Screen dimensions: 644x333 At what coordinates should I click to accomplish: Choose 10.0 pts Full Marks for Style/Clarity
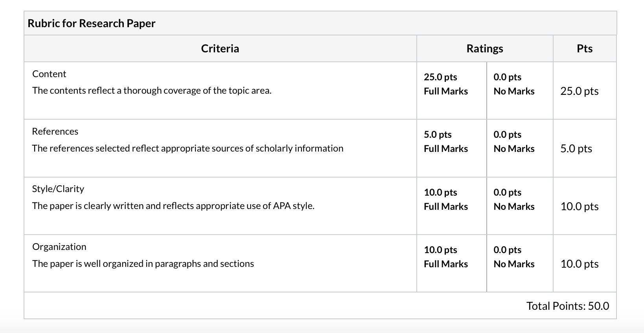(451, 206)
